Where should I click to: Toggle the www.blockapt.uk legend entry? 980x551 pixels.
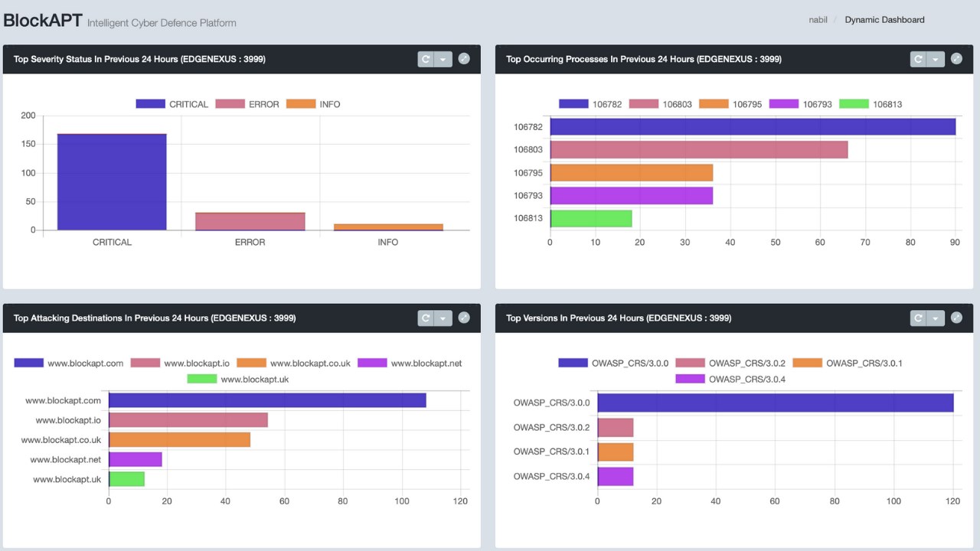coord(238,379)
